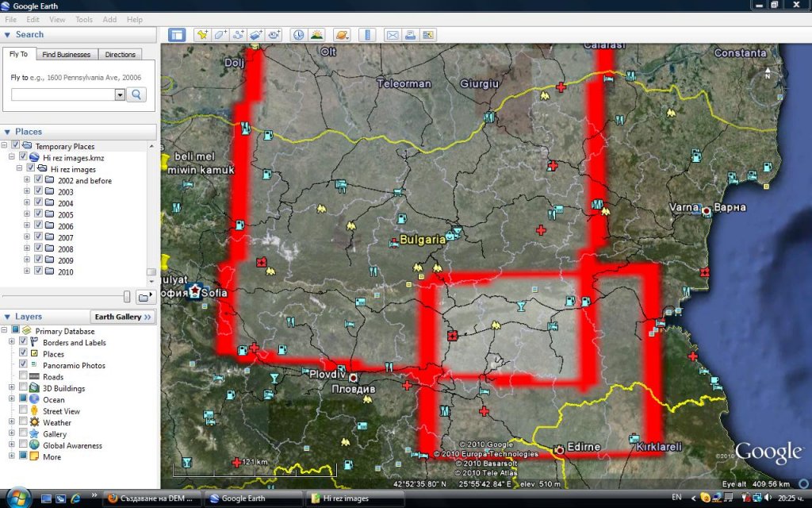Add a path from the toolbar

tap(238, 35)
